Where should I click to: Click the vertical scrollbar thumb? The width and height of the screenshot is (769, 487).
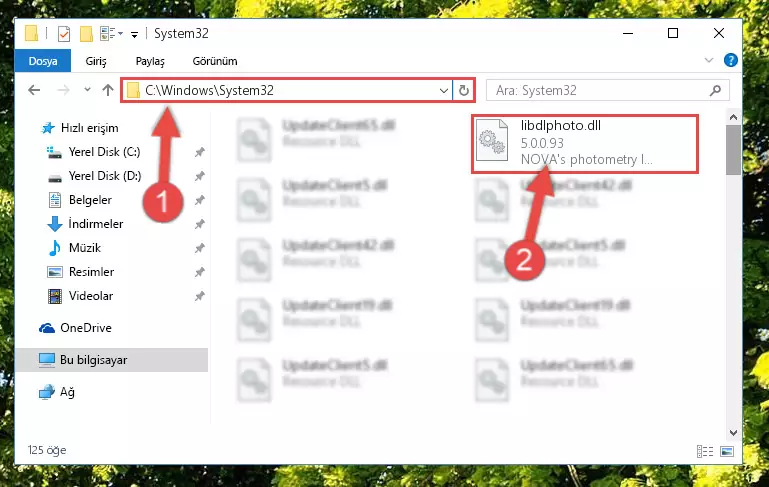pyautogui.click(x=733, y=150)
